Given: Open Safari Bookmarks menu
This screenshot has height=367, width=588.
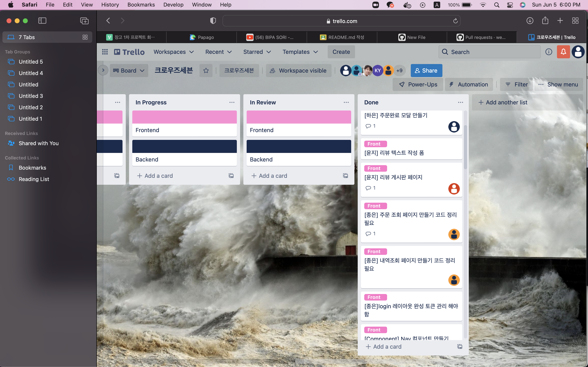Looking at the screenshot, I should 141,5.
